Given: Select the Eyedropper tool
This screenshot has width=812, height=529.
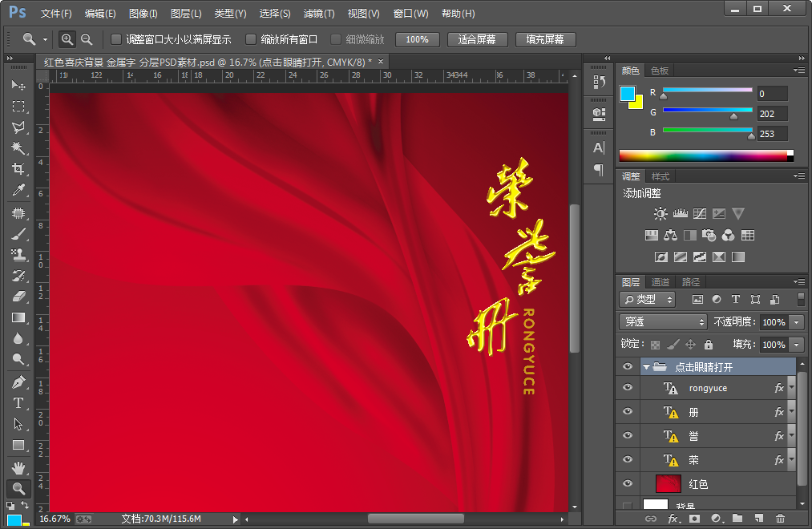Looking at the screenshot, I should click(18, 190).
